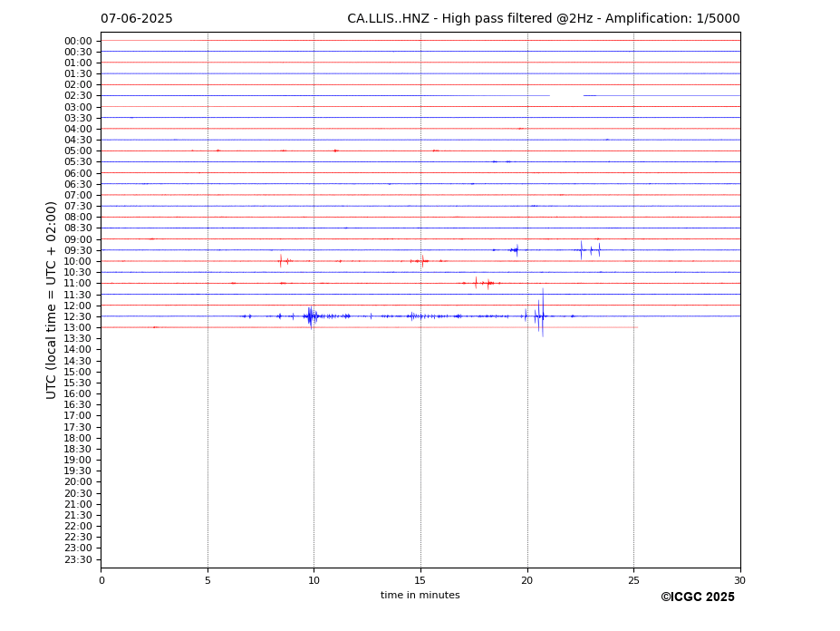Click the blue burst at 10 minutes on 12:30 trace

[x=311, y=316]
